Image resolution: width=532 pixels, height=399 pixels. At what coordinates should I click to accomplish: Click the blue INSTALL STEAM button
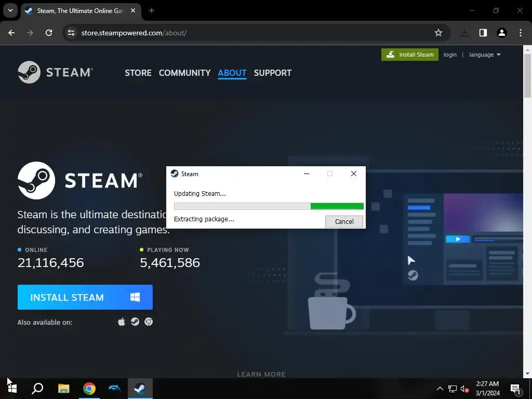pos(85,297)
